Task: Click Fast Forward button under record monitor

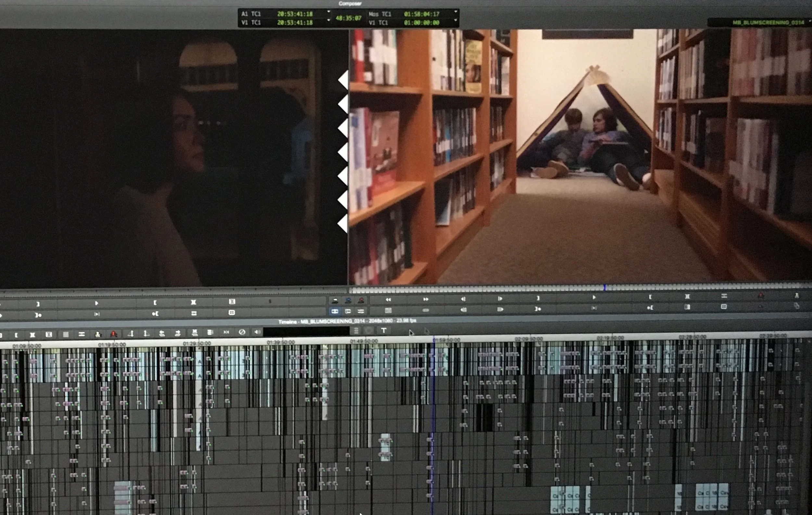Action: 425,299
